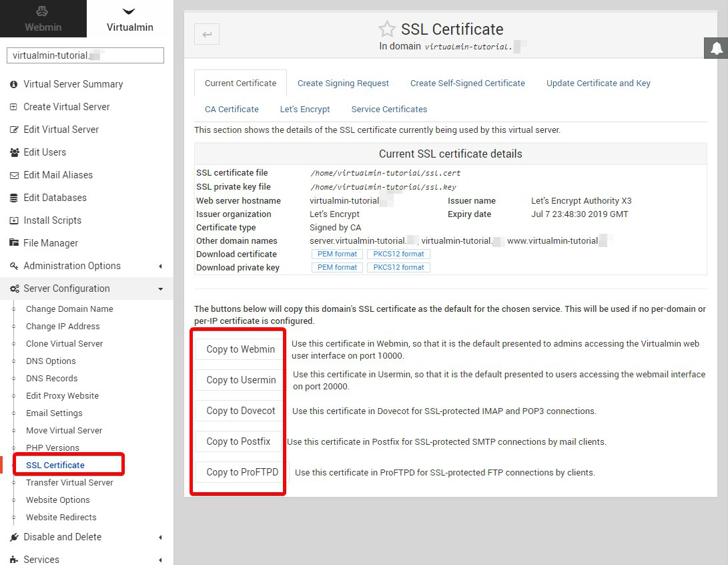Open the CA Certificate tab
Screen dimensions: 728x565
coord(232,109)
